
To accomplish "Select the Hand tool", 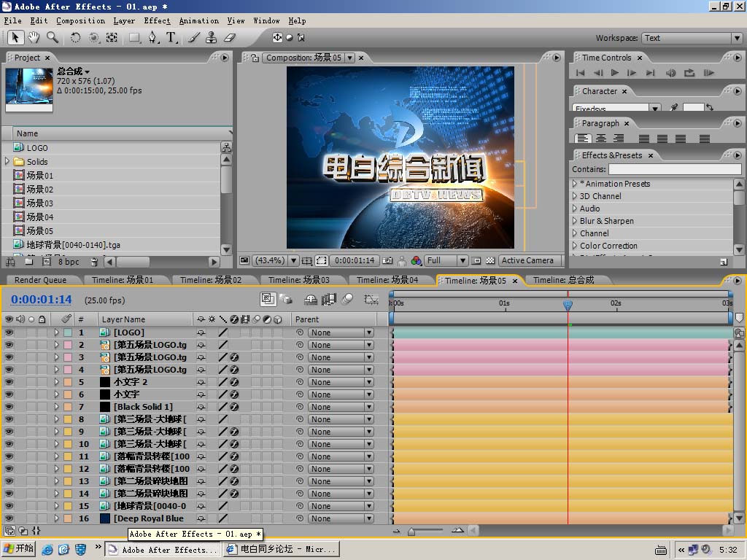I will tap(34, 37).
